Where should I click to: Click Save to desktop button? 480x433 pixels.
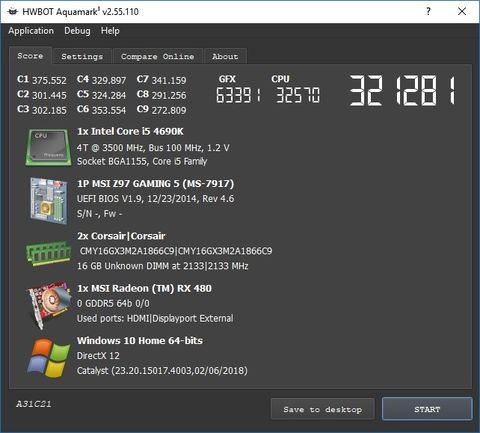click(323, 409)
